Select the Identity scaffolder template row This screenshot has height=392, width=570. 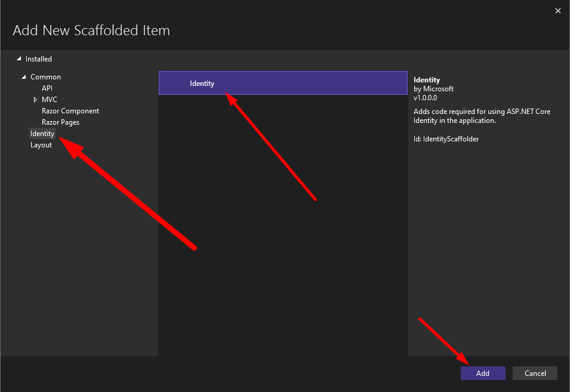coord(282,84)
